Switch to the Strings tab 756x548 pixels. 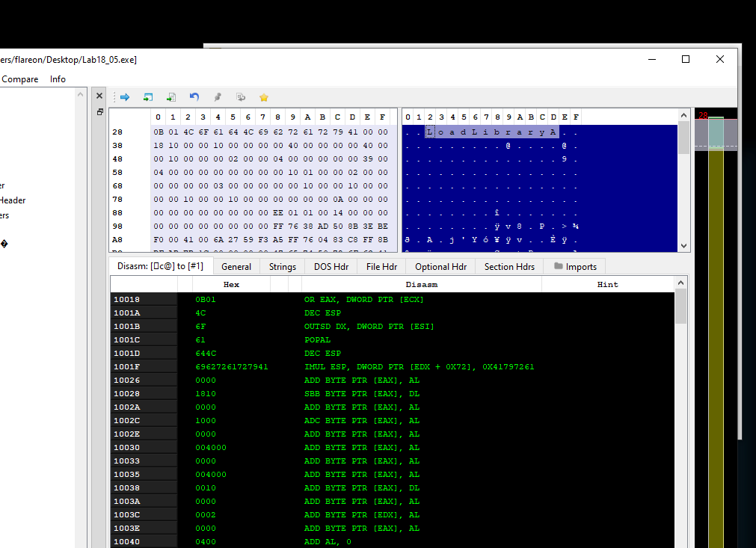[x=283, y=267]
